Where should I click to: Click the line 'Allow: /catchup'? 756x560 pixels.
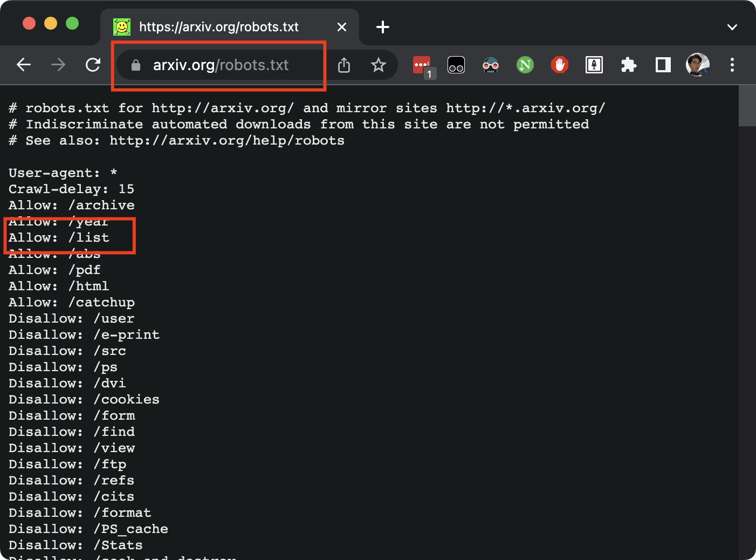[x=72, y=303]
